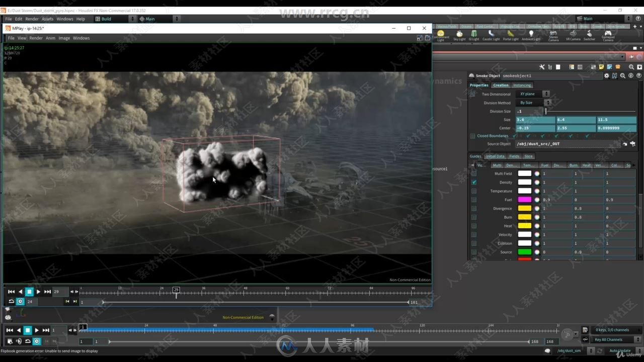Open the XY plane dropdown
The width and height of the screenshot is (644, 362).
click(533, 94)
